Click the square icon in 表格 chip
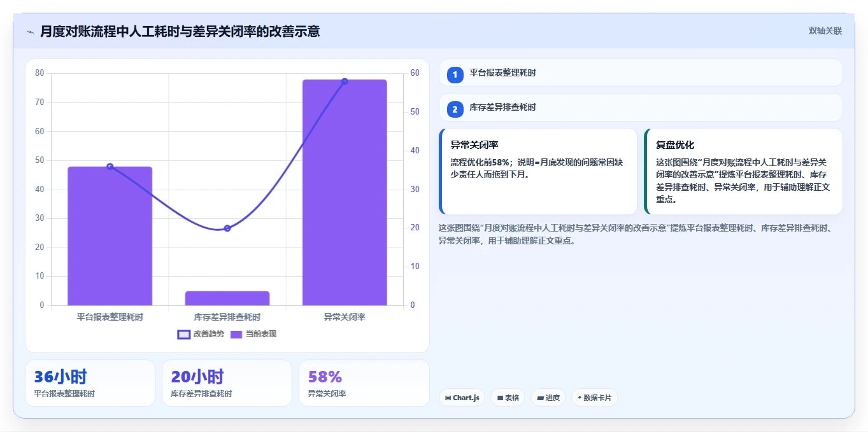The image size is (868, 432). click(500, 398)
